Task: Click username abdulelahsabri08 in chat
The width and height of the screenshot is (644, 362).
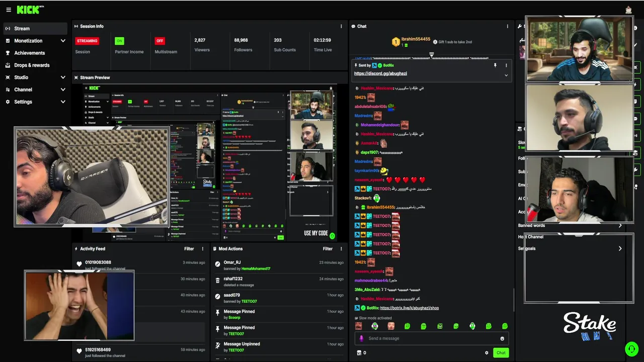Action: point(370,107)
